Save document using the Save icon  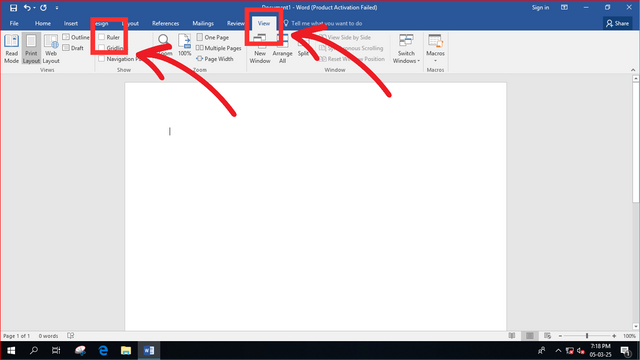(13, 8)
